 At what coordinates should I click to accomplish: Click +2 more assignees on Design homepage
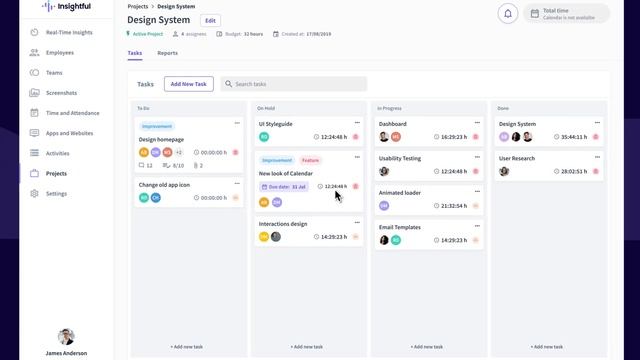tap(179, 152)
